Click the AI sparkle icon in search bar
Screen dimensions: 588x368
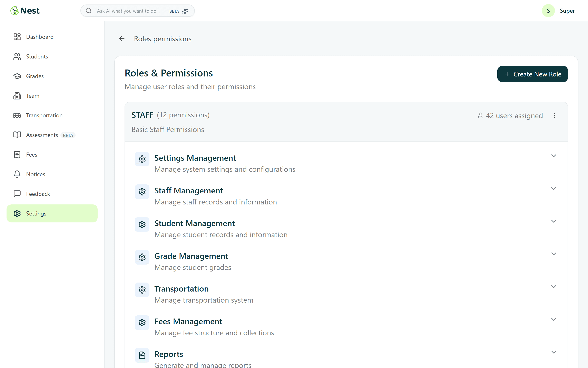[185, 11]
